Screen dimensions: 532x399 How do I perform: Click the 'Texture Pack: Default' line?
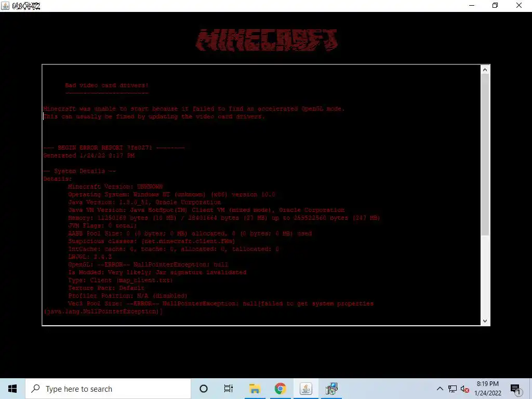(x=106, y=288)
